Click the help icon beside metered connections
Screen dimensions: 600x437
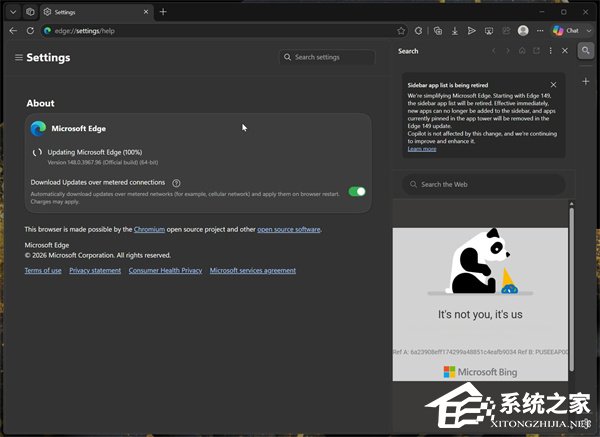(176, 183)
